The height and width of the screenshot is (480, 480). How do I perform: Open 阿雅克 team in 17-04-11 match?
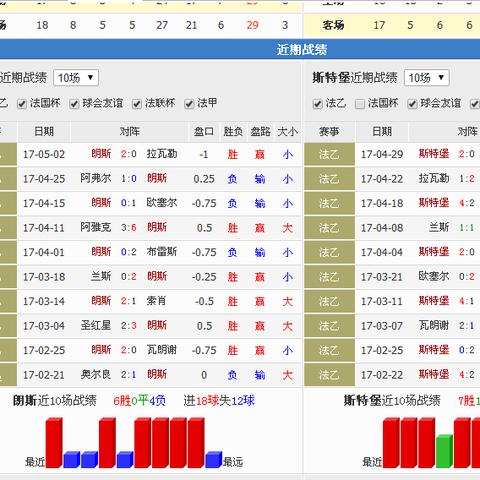click(96, 228)
